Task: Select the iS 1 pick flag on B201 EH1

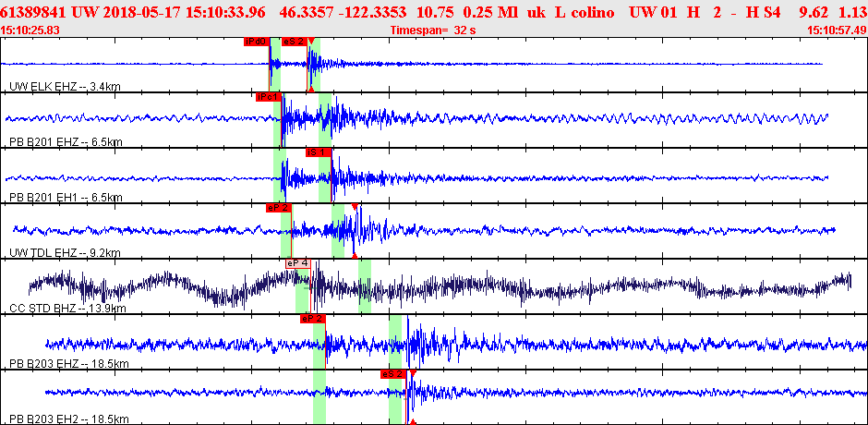Action: [x=318, y=152]
